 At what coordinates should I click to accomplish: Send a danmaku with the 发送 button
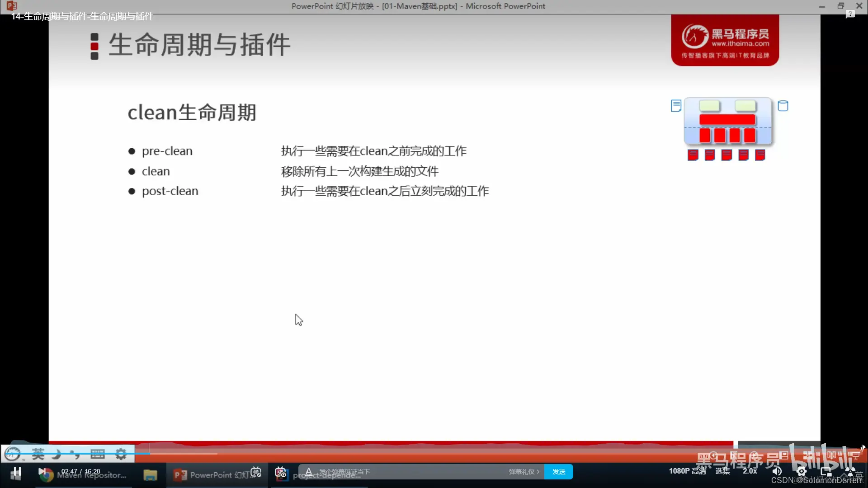[559, 471]
